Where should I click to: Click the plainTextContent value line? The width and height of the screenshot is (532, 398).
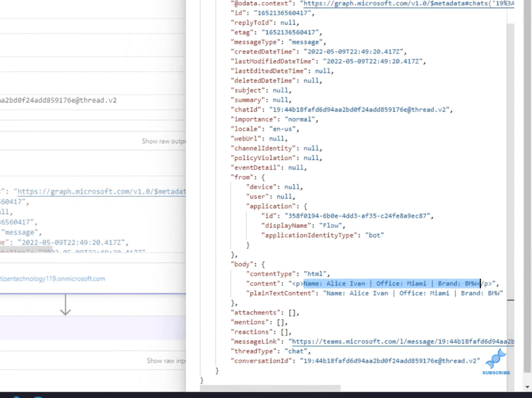(375, 293)
